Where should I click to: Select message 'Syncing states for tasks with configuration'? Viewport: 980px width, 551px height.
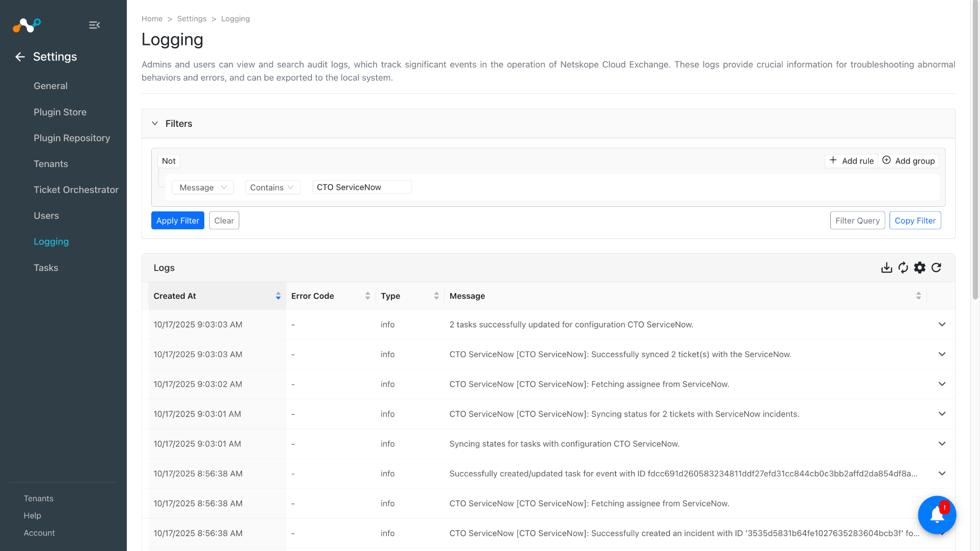(x=564, y=444)
